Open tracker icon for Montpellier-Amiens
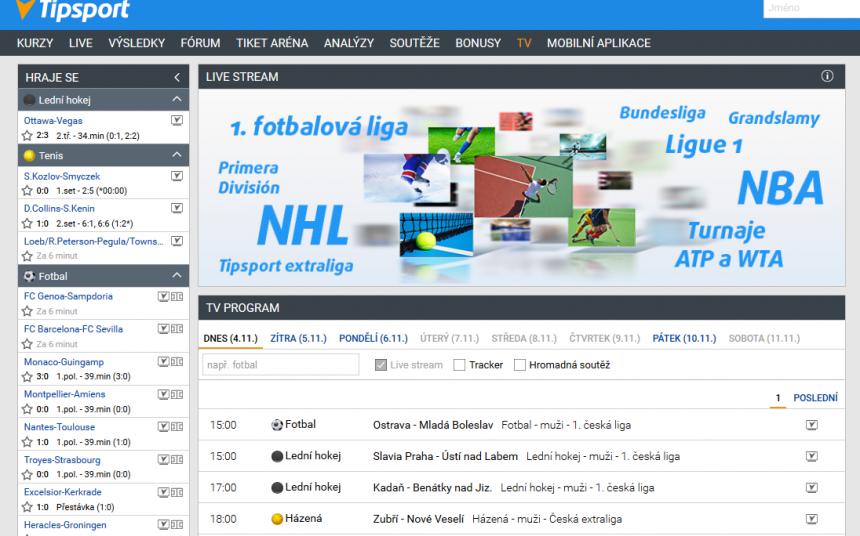The width and height of the screenshot is (860, 536). click(x=177, y=394)
